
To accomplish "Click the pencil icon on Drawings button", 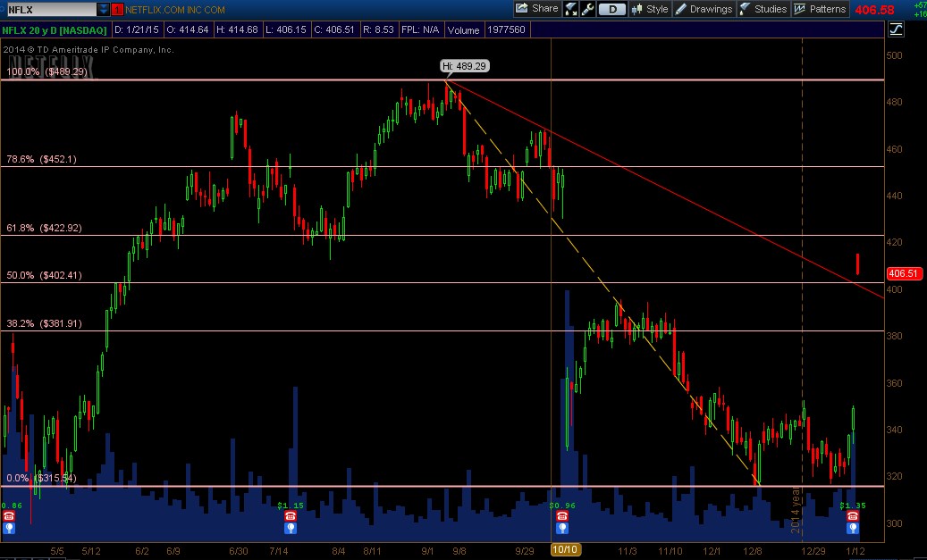I will click(x=680, y=9).
